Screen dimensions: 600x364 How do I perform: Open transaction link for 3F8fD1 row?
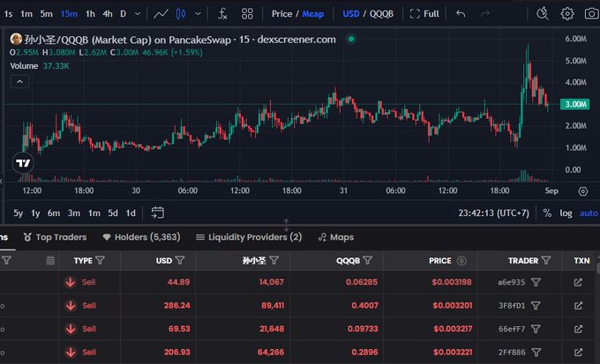[578, 306]
